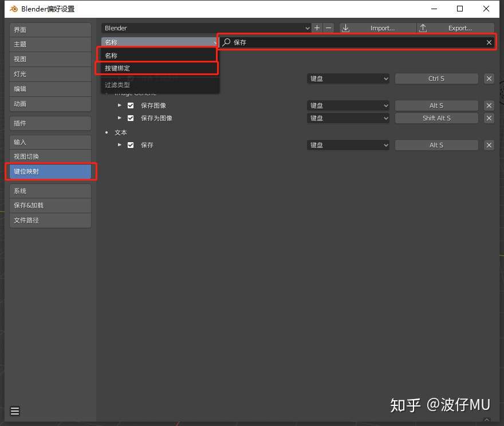
Task: Change the Ctrl S shortcut button
Action: pyautogui.click(x=436, y=79)
